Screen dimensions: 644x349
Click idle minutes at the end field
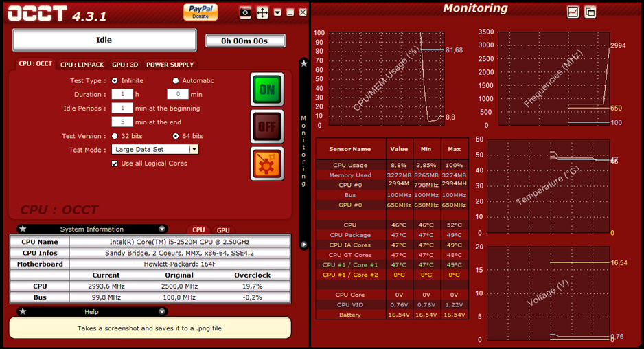[x=122, y=122]
